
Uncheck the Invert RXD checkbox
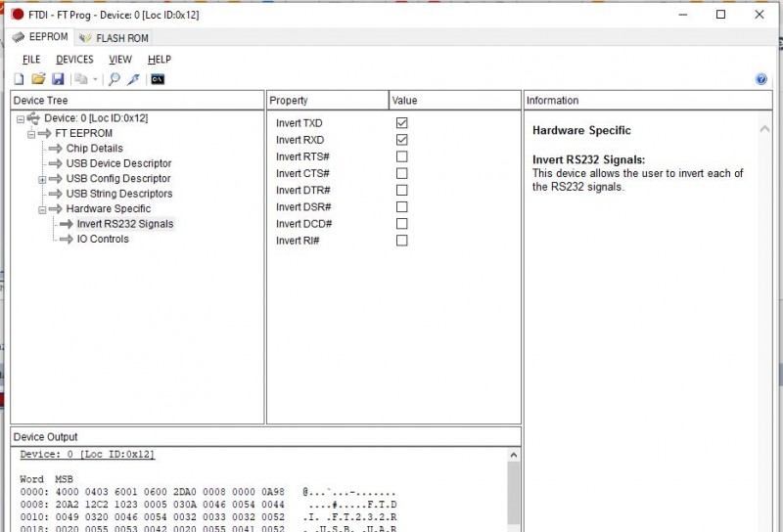[402, 140]
